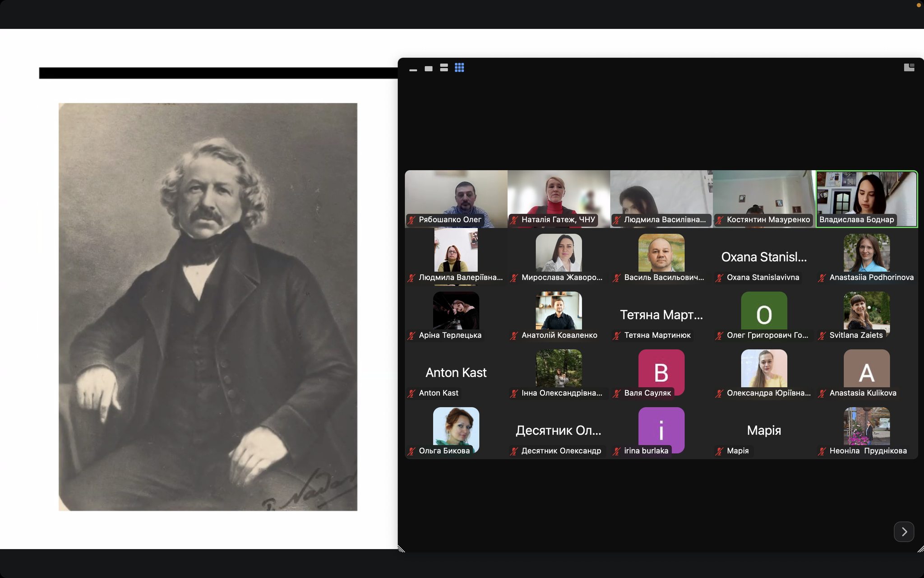This screenshot has width=924, height=578.
Task: Click bottom-left resize handle of gallery panel
Action: pyautogui.click(x=401, y=549)
